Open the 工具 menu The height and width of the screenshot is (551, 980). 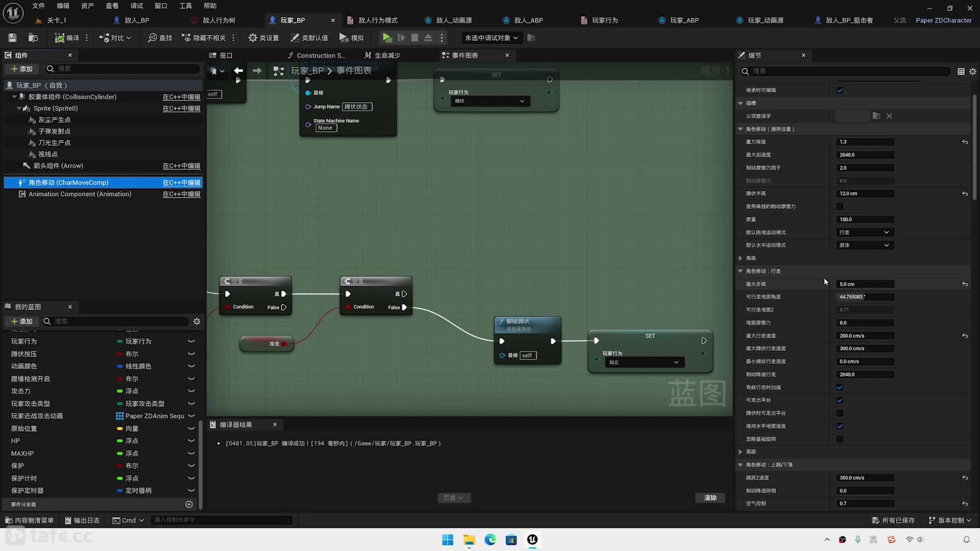(x=185, y=6)
